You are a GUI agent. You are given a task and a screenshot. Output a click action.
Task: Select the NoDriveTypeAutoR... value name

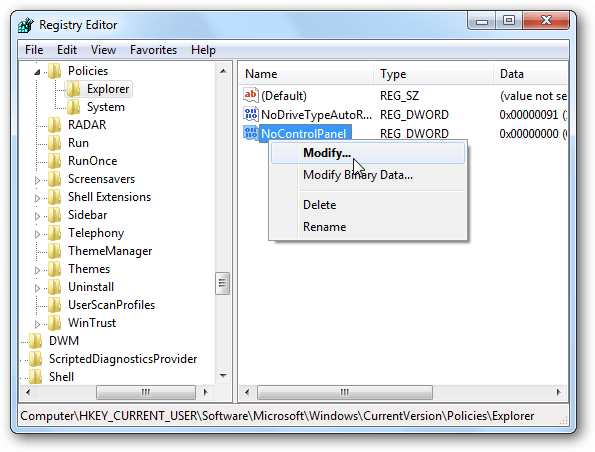[x=316, y=114]
